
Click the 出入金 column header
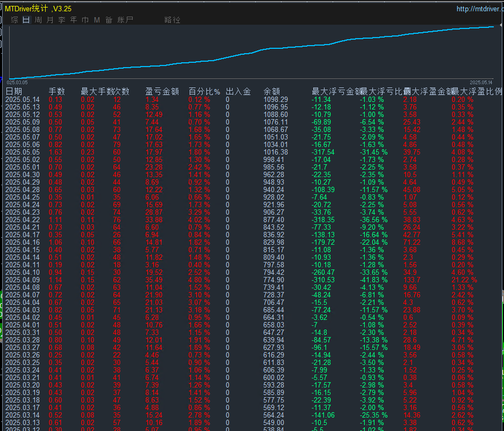point(238,92)
